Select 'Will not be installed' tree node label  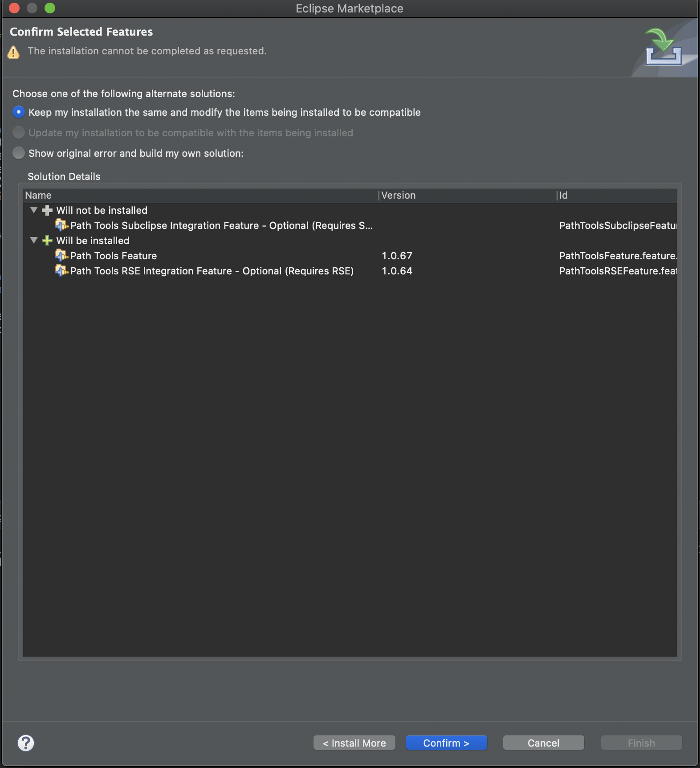coord(102,210)
